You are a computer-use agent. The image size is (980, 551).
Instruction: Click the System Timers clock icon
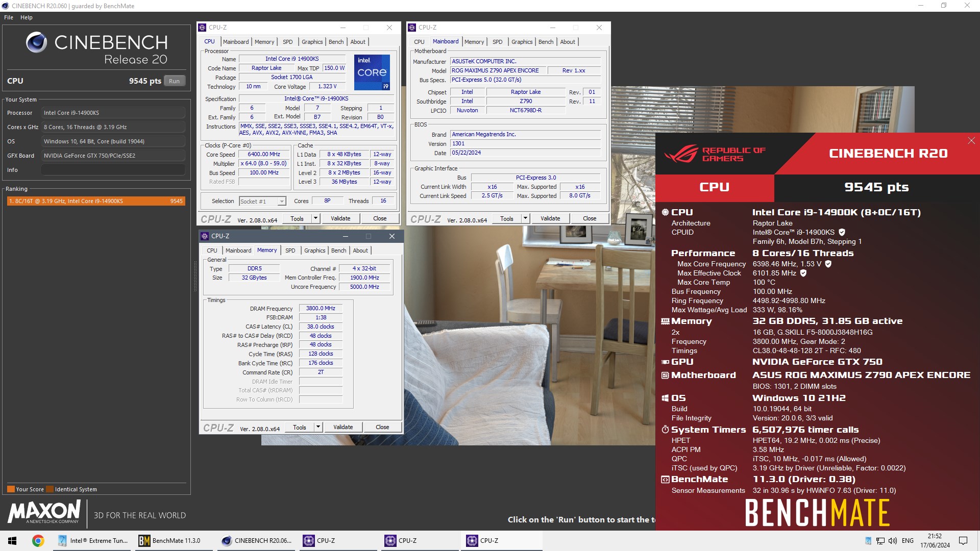[x=665, y=430]
